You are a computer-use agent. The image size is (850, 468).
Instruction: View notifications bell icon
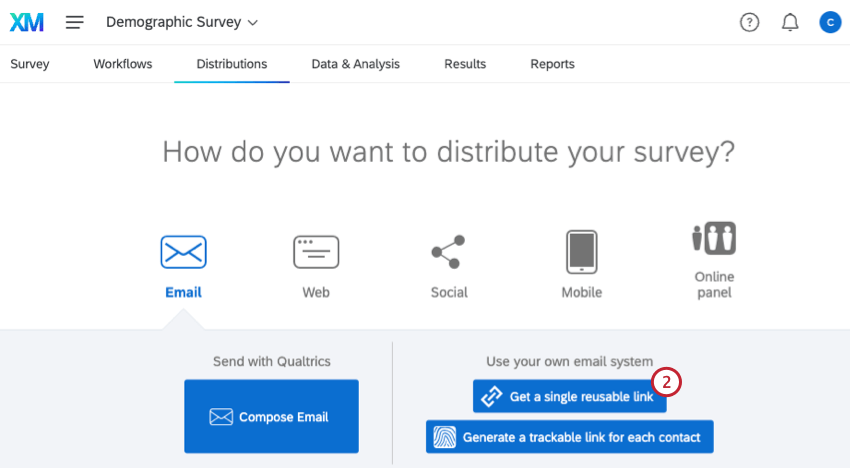790,22
